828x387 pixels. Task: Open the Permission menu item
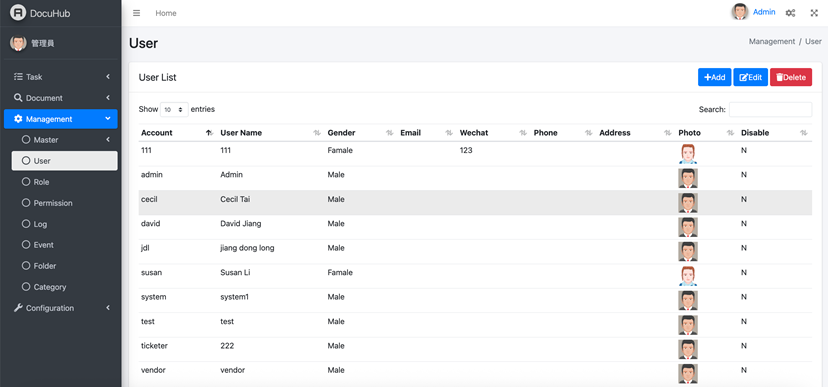pyautogui.click(x=64, y=203)
